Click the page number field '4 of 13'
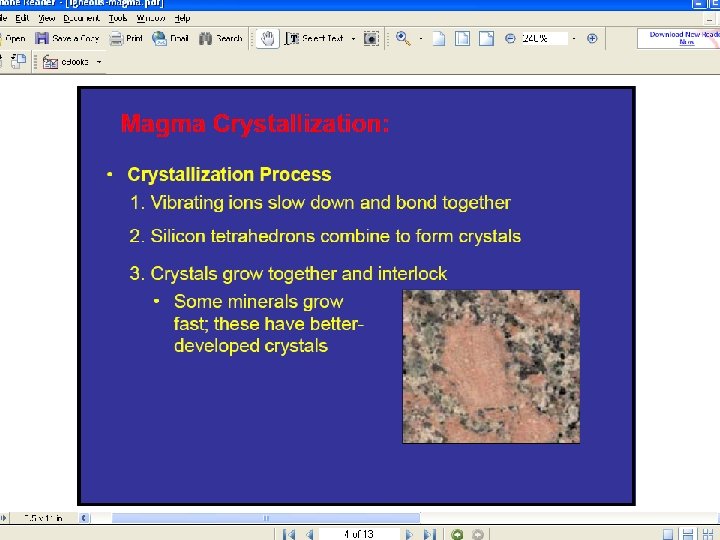720x540 pixels. 359,534
